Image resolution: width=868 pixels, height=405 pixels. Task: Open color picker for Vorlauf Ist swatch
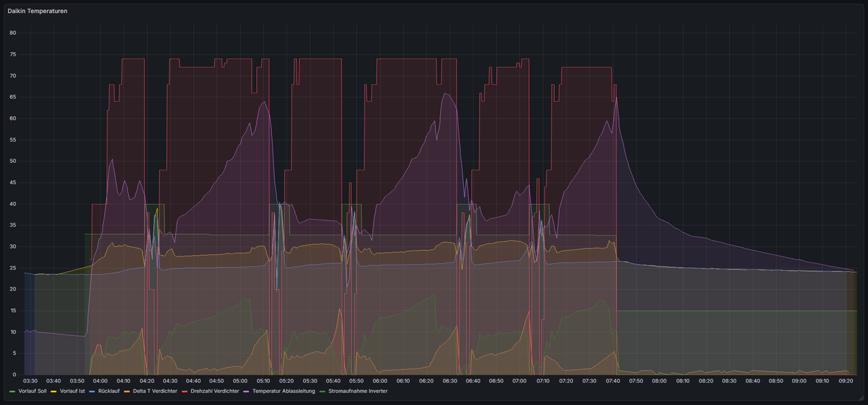55,391
